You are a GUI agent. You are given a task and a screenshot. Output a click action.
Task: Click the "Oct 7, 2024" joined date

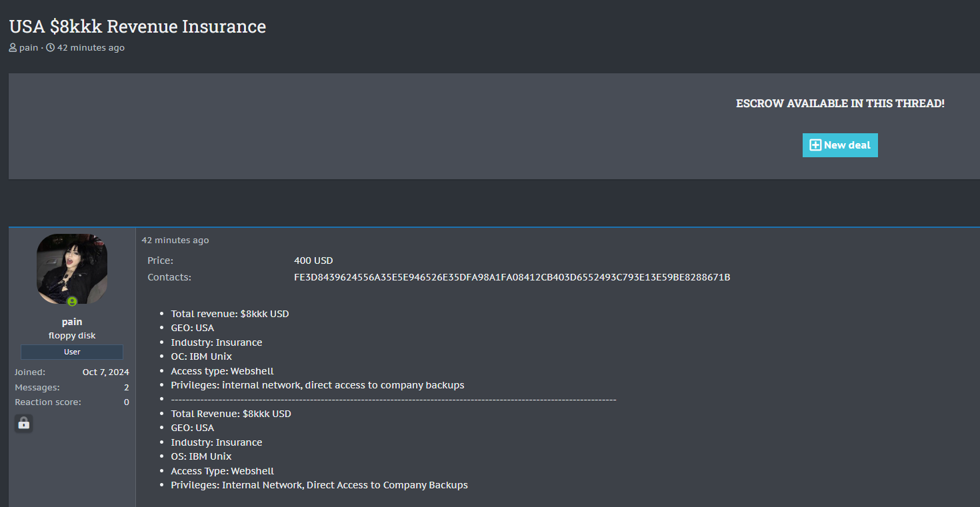click(106, 372)
